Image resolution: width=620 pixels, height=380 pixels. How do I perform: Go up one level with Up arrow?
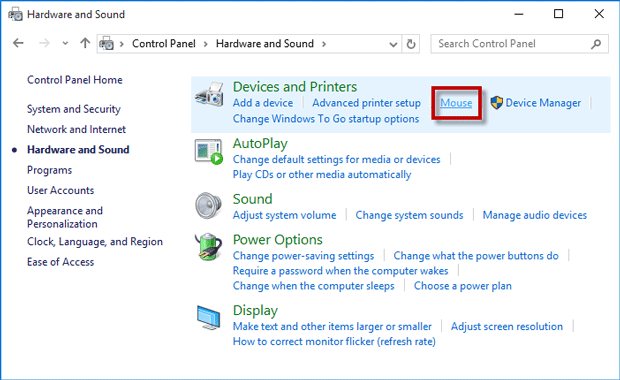(85, 43)
